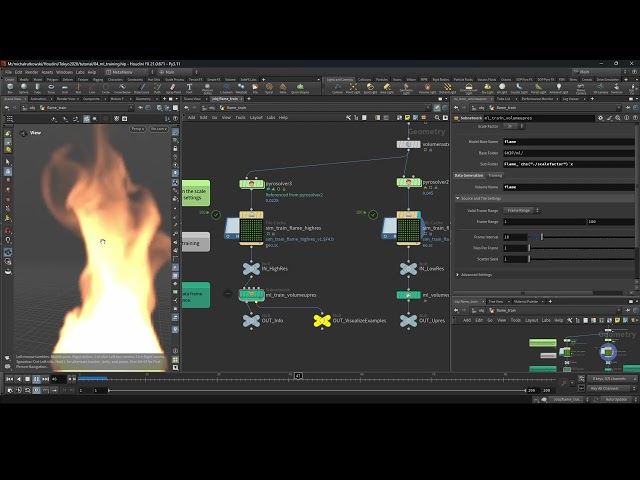Click the viewport select arrow tool
The width and height of the screenshot is (640, 480).
click(8, 162)
